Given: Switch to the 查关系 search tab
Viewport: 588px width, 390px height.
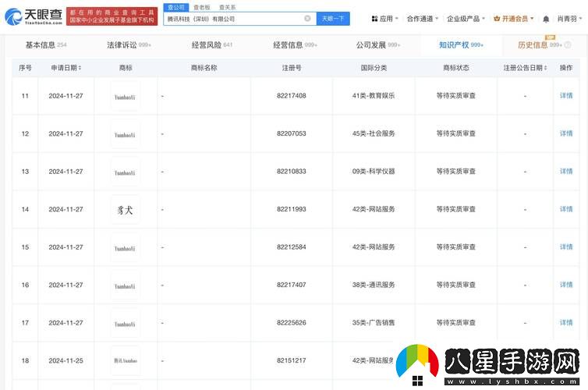Looking at the screenshot, I should [x=227, y=7].
